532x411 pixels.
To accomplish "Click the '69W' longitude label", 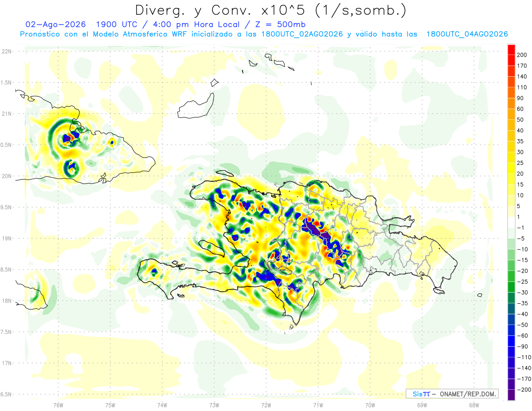I will [422, 405].
